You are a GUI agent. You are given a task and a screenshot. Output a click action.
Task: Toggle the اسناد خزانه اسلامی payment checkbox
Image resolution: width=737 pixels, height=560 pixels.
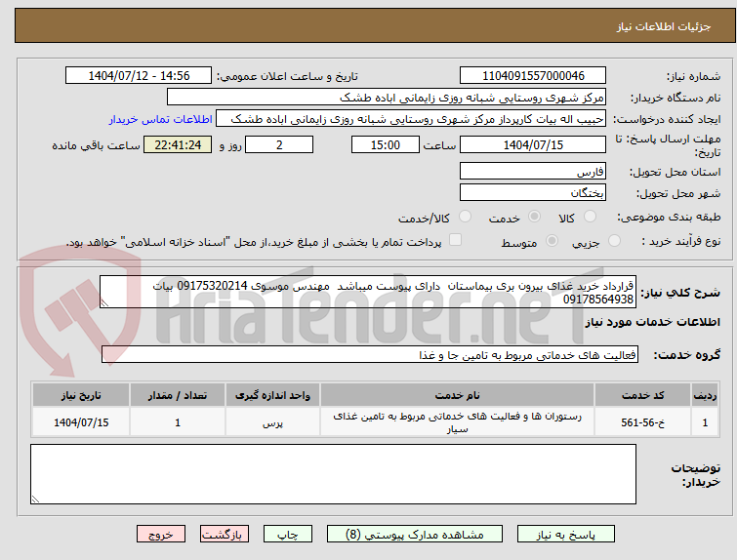tap(455, 240)
